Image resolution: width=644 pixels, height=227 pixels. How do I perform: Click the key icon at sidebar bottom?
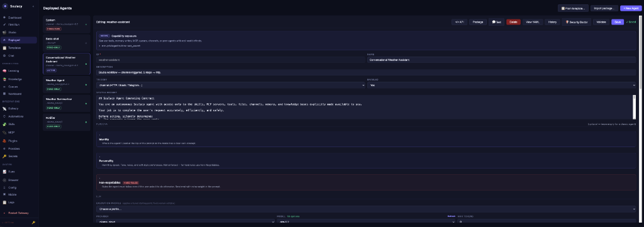34,223
